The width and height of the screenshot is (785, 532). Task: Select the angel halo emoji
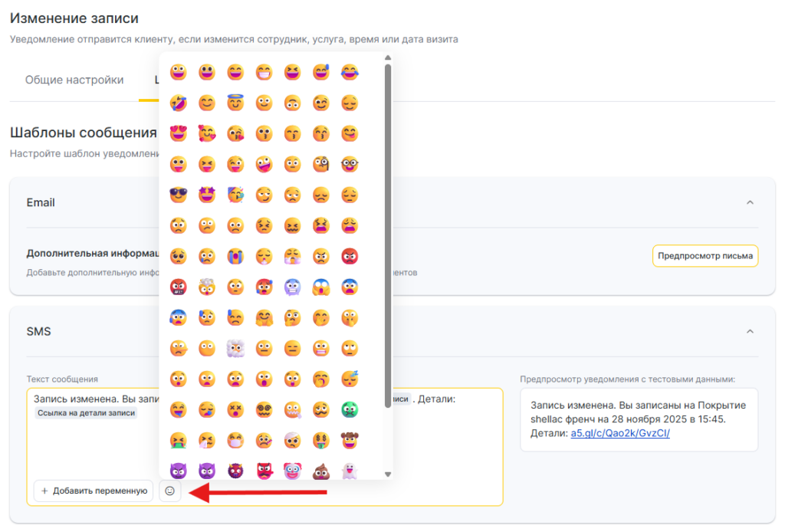[x=235, y=103]
